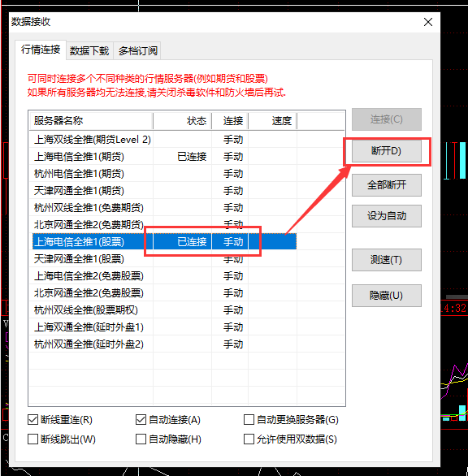Image resolution: width=468 pixels, height=476 pixels.
Task: Click the 状态 column header
Action: (183, 121)
